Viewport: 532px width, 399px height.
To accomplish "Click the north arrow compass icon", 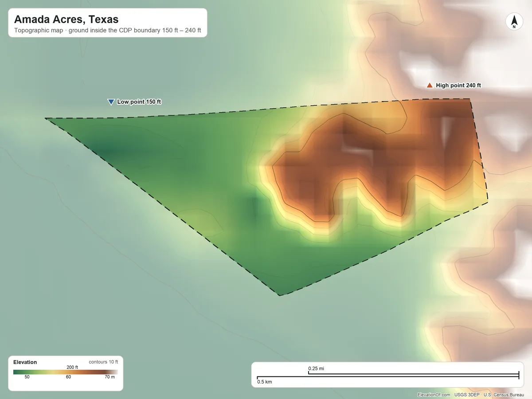I will click(514, 22).
